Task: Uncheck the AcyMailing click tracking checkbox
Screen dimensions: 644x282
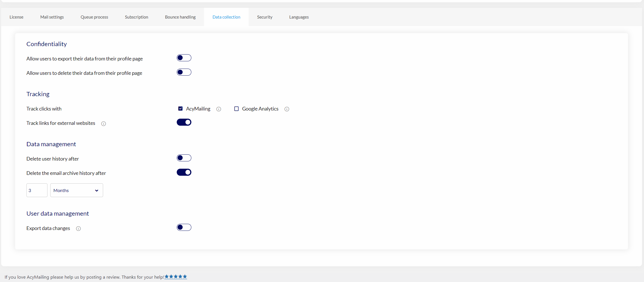Action: [180, 109]
